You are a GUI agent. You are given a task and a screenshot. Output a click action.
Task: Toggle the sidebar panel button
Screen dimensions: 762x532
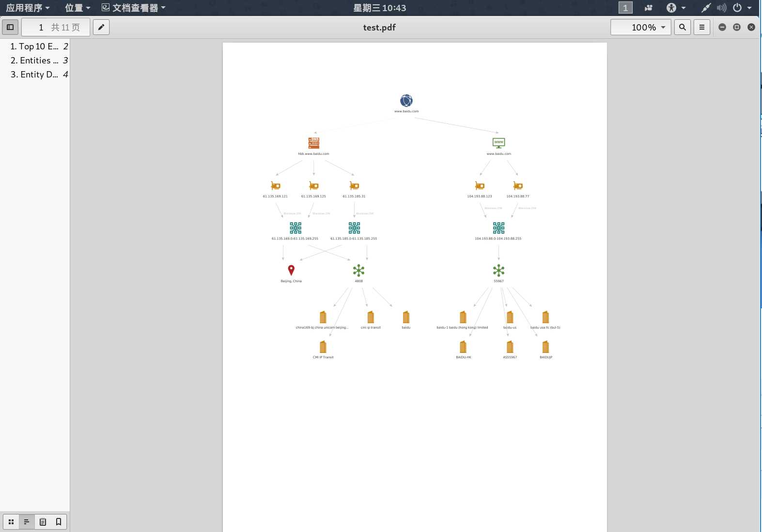[x=10, y=27]
